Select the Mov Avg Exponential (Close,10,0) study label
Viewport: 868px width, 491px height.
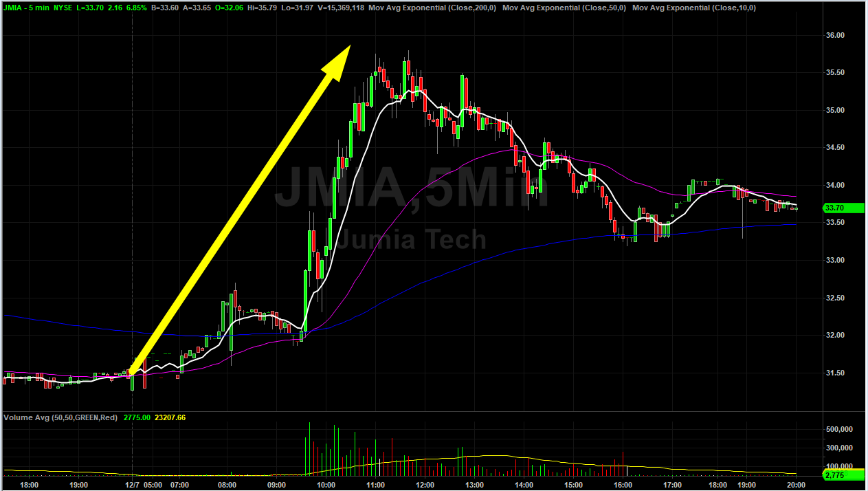pos(693,8)
